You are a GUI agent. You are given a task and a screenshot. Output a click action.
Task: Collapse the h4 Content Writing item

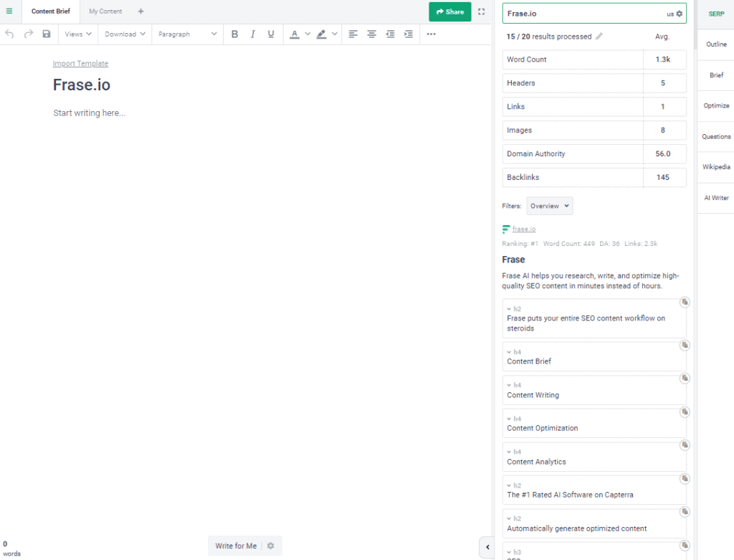click(x=509, y=385)
